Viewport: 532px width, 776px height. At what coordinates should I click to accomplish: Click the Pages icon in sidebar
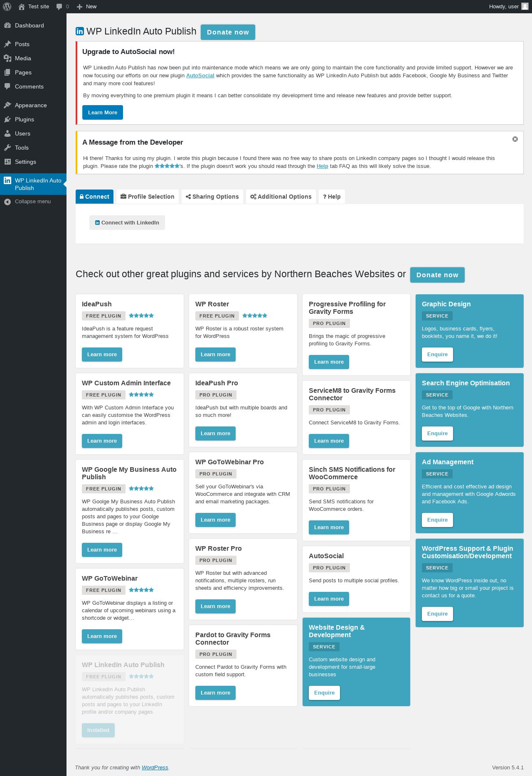pos(7,72)
